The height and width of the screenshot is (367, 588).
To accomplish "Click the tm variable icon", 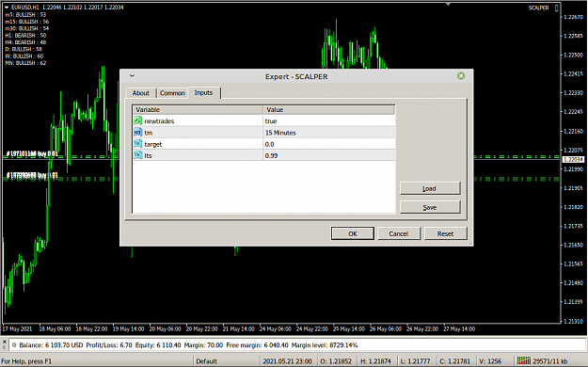I will tap(138, 133).
